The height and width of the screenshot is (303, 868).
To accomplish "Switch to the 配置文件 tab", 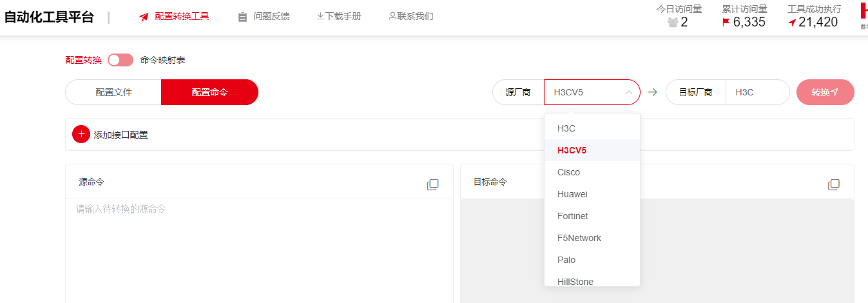I will 113,92.
